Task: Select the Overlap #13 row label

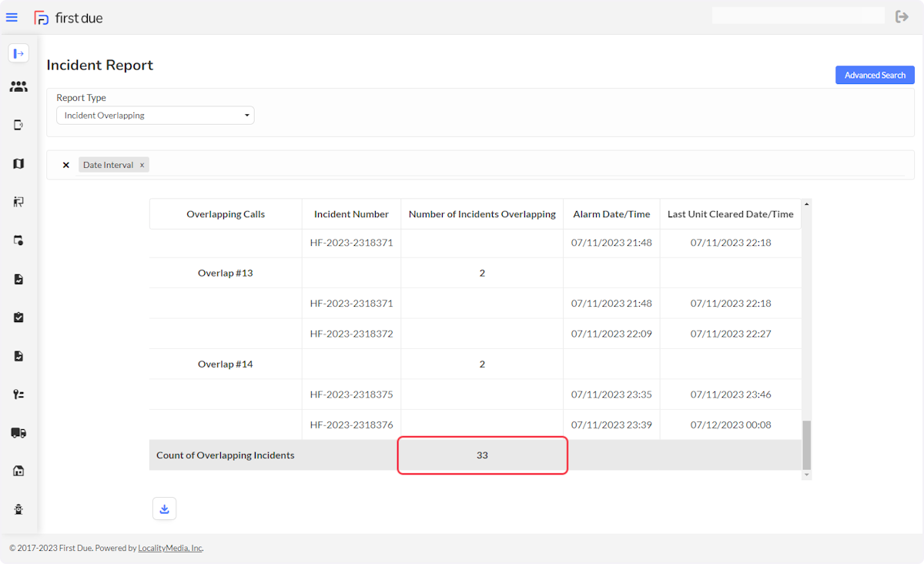Action: pyautogui.click(x=225, y=273)
